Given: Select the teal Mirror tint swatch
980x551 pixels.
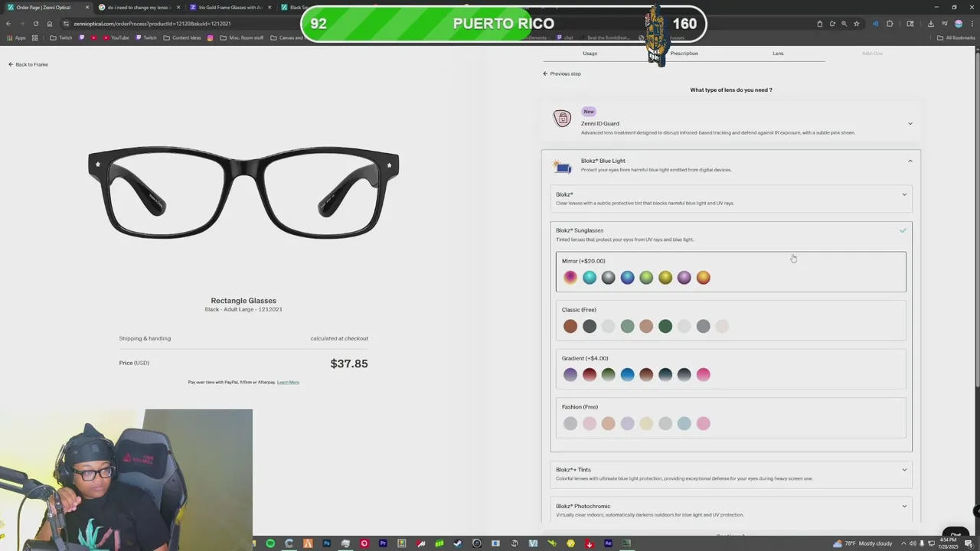Looking at the screenshot, I should coord(590,278).
